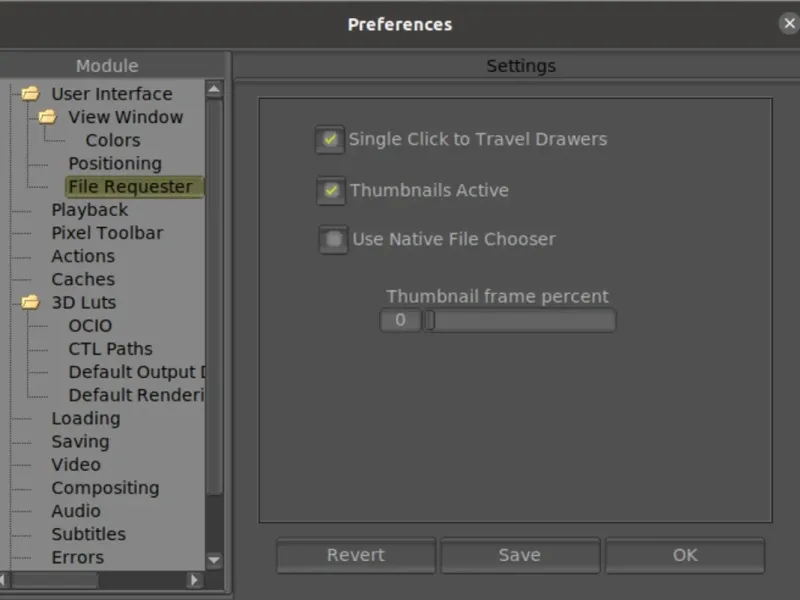Select File Requester in module tree
The width and height of the screenshot is (800, 600).
point(135,187)
